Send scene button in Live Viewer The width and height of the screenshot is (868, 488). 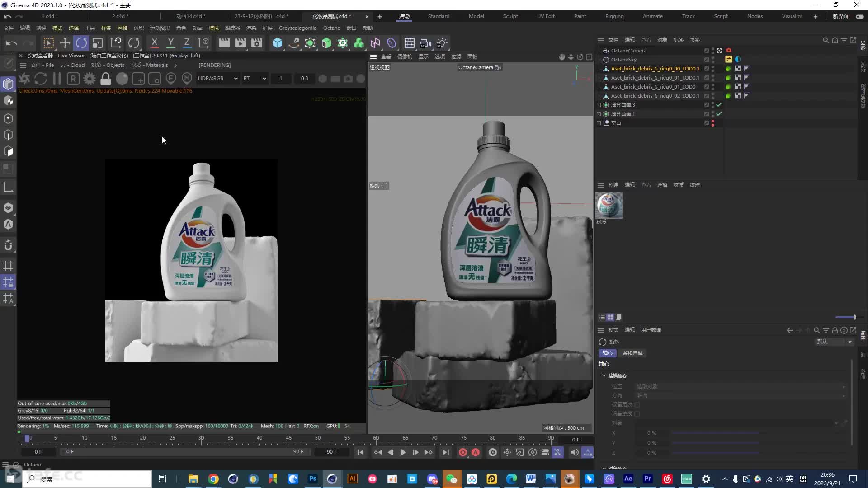click(24, 79)
